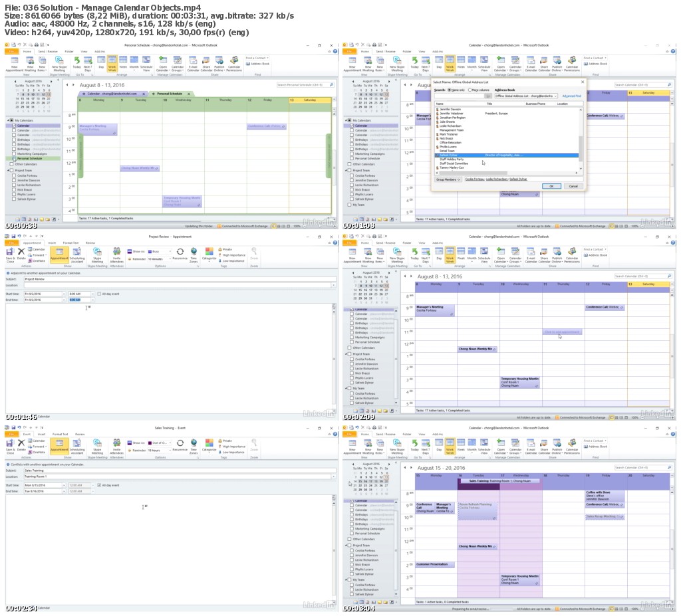Click Subject field Project Review, 00:01:46 frame

point(180,279)
